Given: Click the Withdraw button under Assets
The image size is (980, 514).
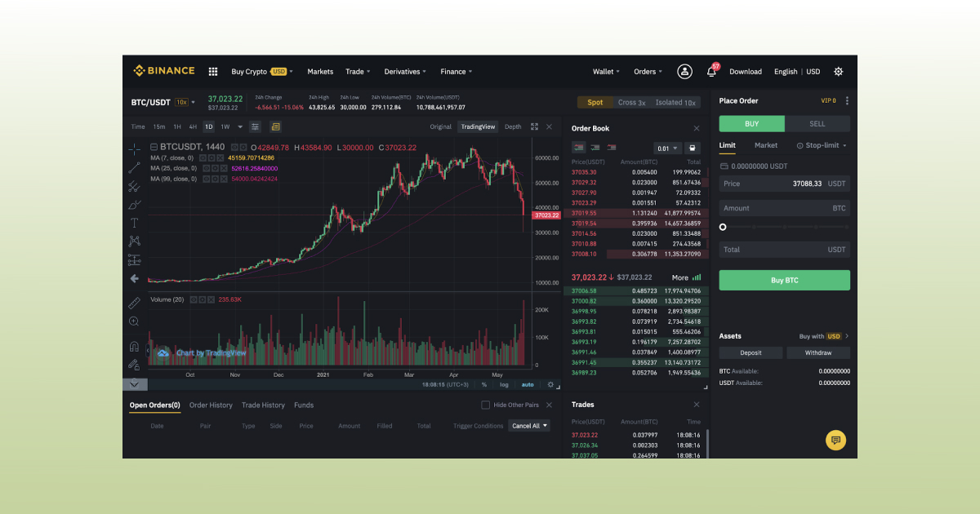Looking at the screenshot, I should click(x=817, y=352).
